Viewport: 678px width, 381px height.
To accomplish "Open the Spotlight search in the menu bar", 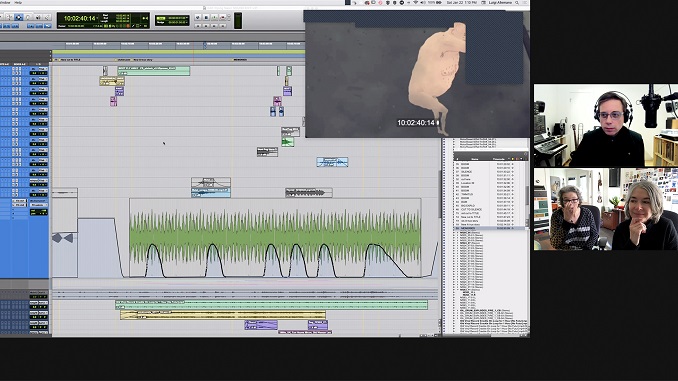I will 517,3.
